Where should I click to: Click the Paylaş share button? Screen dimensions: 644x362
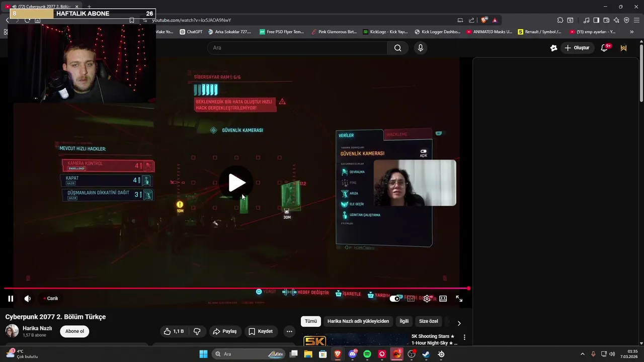[x=224, y=331]
